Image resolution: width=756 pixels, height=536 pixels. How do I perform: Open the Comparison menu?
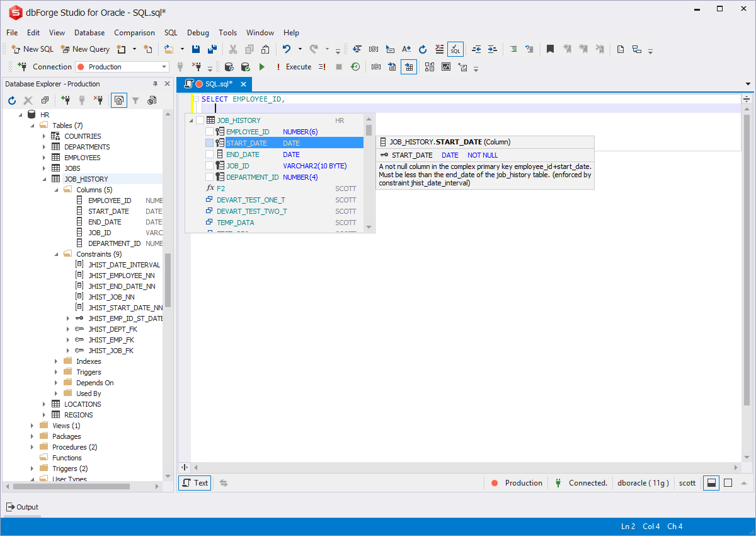(x=134, y=33)
